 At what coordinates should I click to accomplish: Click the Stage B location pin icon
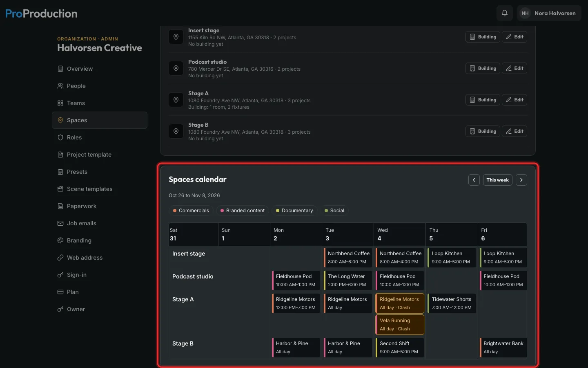pyautogui.click(x=176, y=131)
